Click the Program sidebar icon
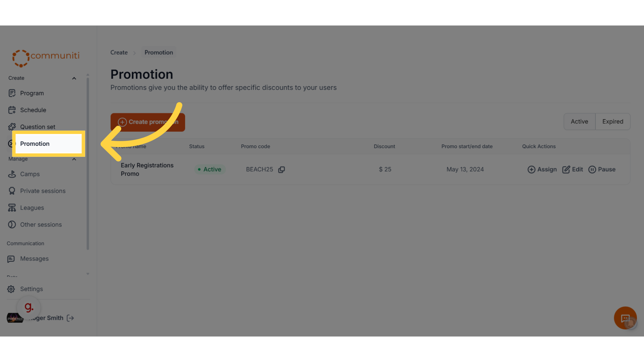 click(x=12, y=93)
